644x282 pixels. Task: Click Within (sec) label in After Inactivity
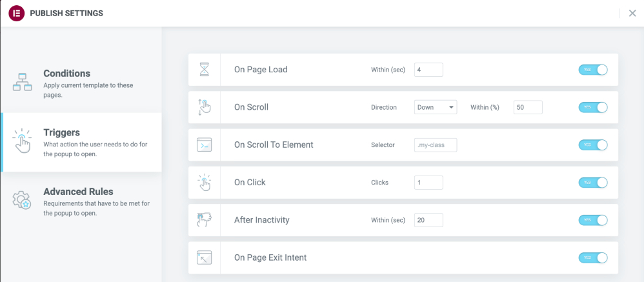pyautogui.click(x=388, y=221)
